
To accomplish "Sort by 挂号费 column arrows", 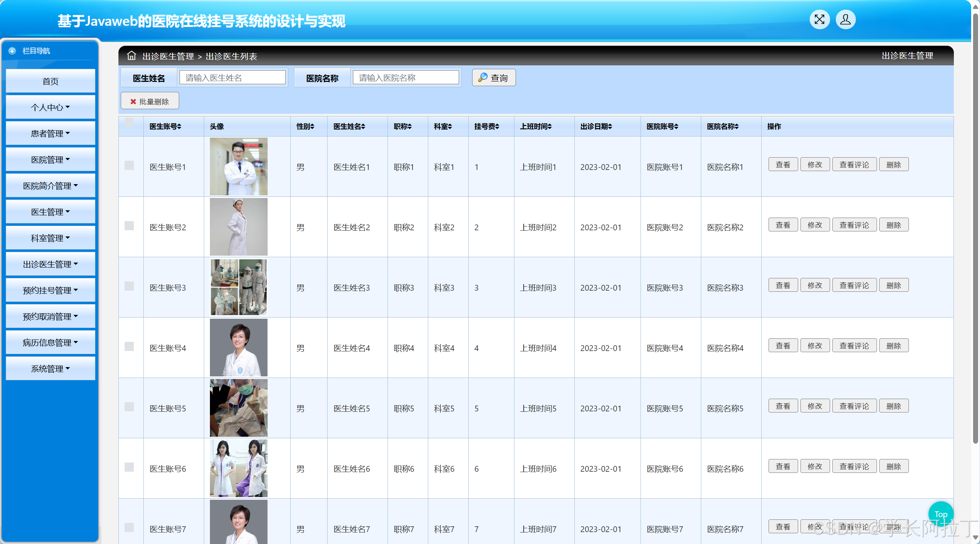I will [x=497, y=126].
